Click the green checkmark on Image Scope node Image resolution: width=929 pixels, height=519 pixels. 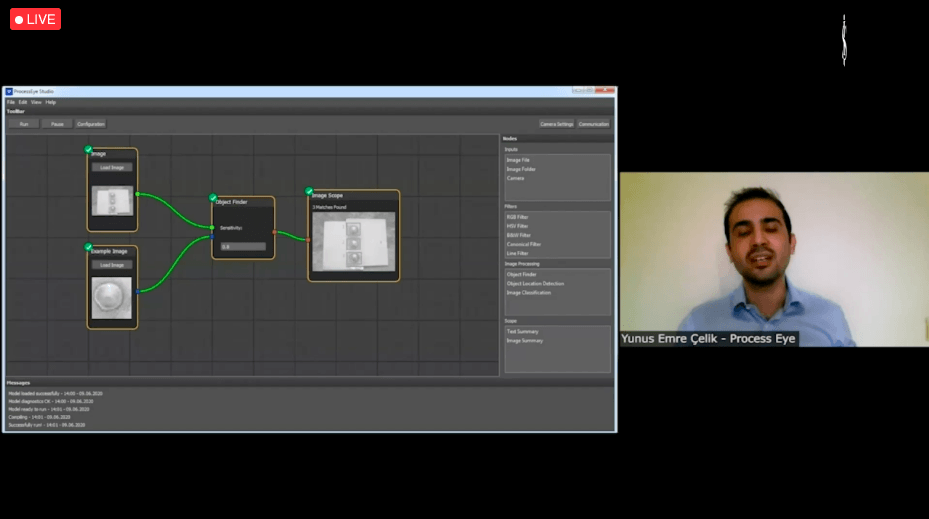[309, 191]
